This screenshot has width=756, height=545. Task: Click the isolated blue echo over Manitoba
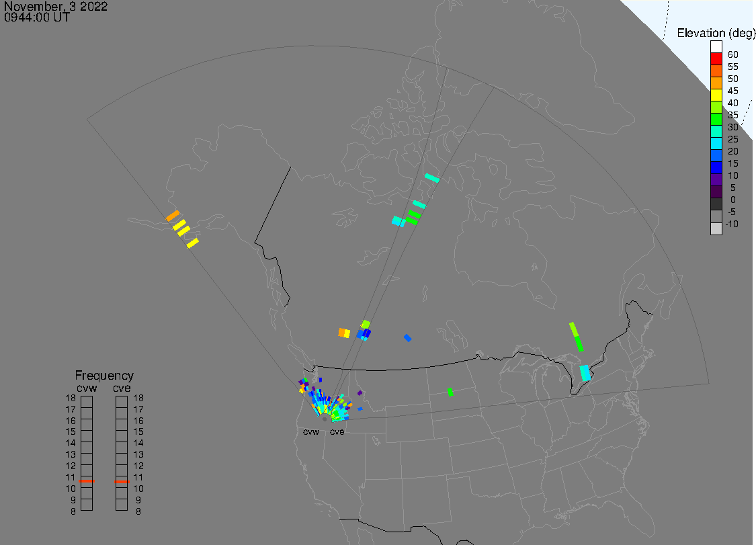point(407,338)
